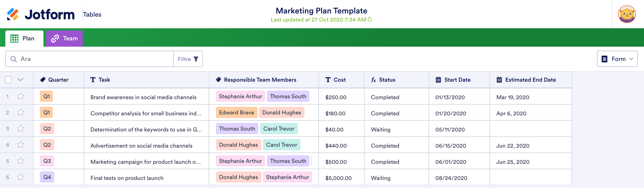Click the calendar icon in Start Date header
Viewport: 644px width, 188px height.
point(438,80)
